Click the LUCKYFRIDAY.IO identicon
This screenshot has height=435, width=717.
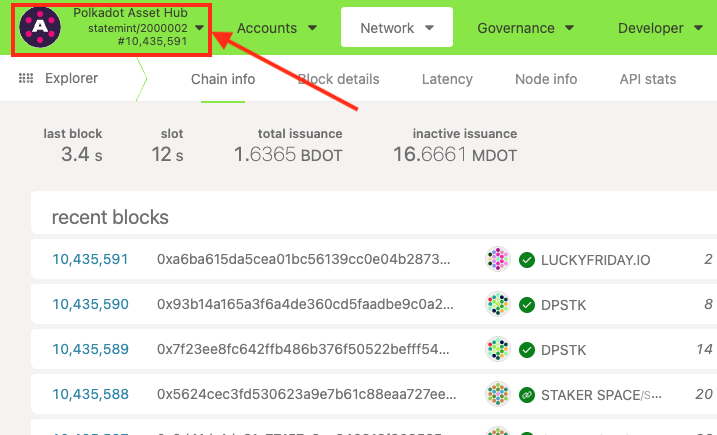(x=498, y=259)
